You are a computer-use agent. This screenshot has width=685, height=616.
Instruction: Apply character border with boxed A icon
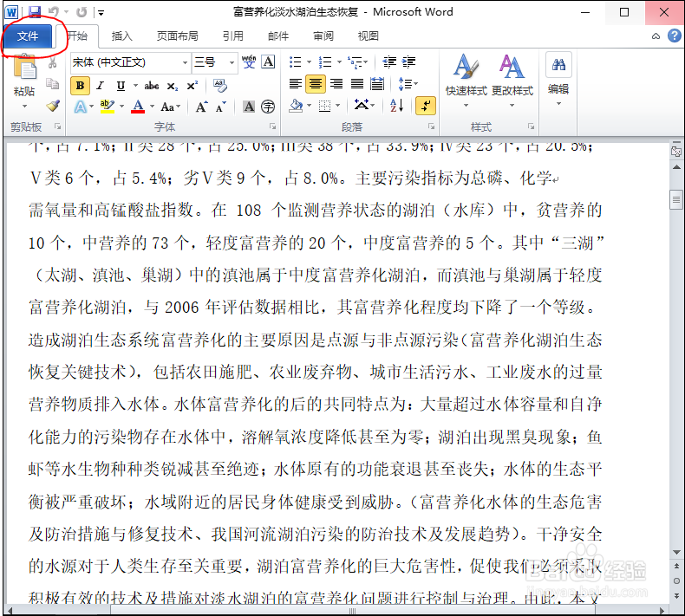click(x=268, y=62)
